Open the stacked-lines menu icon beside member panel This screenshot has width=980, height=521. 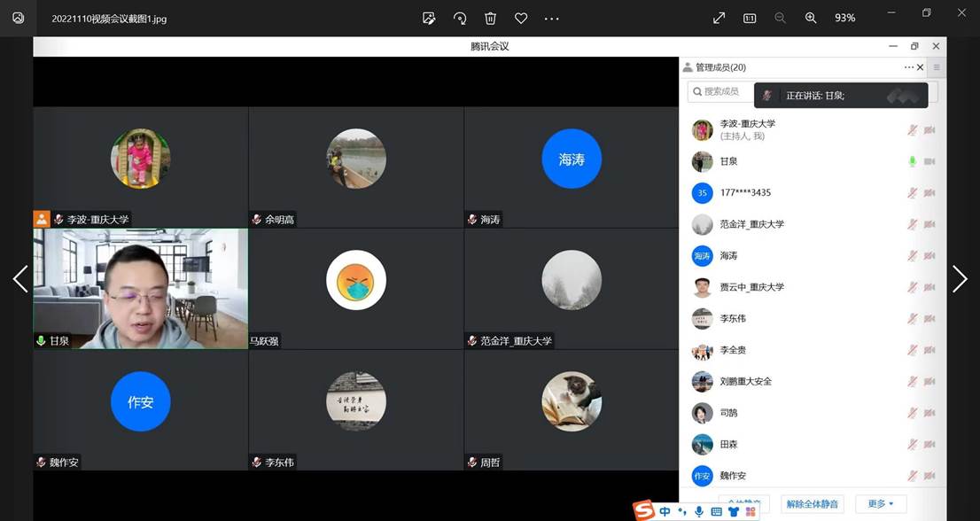click(x=937, y=67)
